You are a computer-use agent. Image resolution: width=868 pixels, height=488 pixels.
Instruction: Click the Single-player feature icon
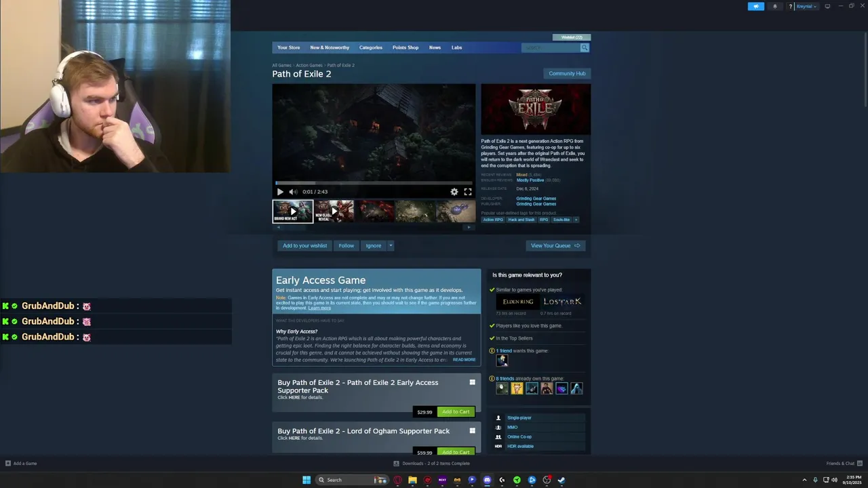(x=498, y=418)
